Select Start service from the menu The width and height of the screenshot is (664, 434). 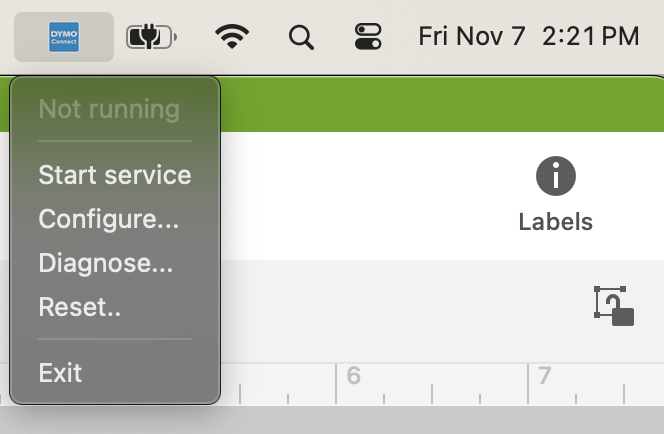click(114, 175)
